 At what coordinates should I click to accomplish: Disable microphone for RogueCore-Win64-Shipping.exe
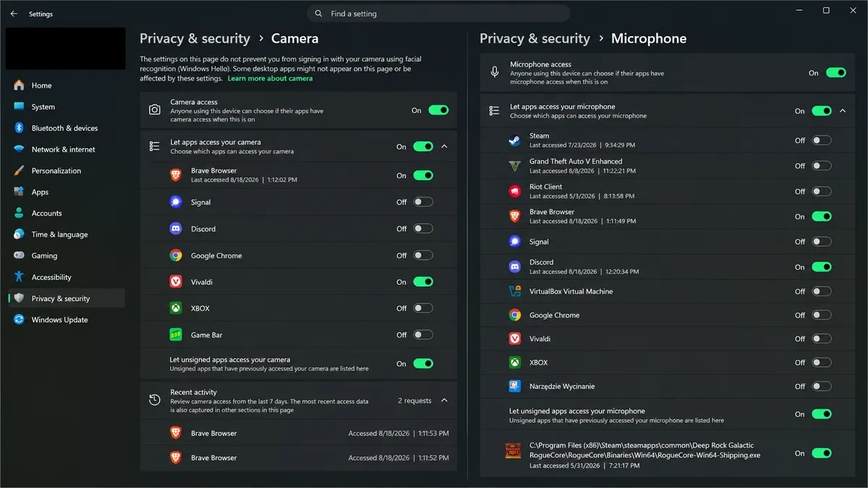(x=822, y=453)
